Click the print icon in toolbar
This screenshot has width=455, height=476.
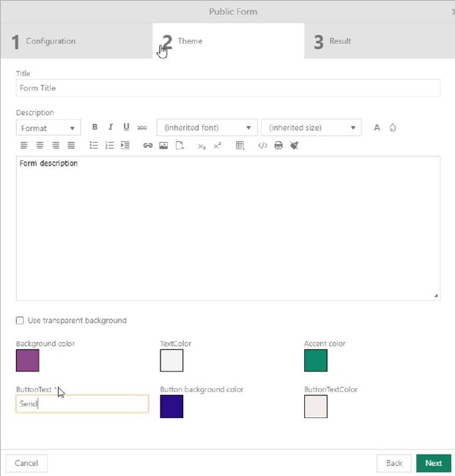[278, 146]
